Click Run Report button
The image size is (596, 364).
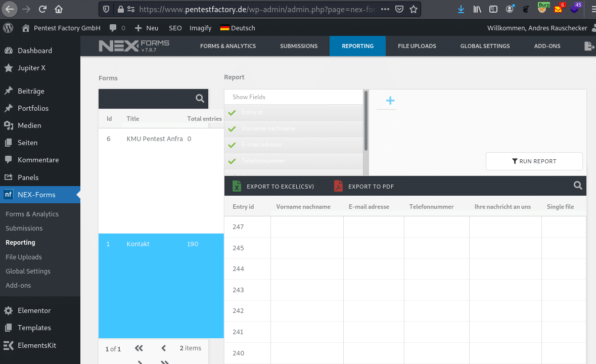534,161
